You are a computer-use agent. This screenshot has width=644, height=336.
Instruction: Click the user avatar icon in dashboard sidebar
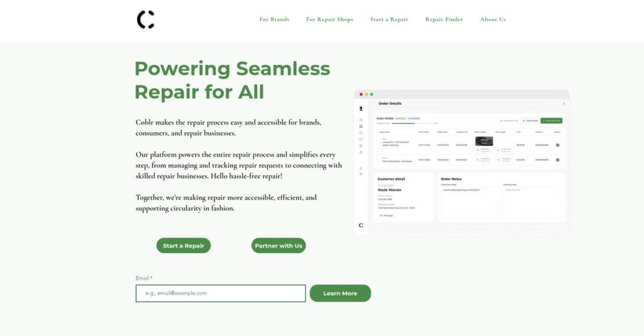(x=361, y=109)
